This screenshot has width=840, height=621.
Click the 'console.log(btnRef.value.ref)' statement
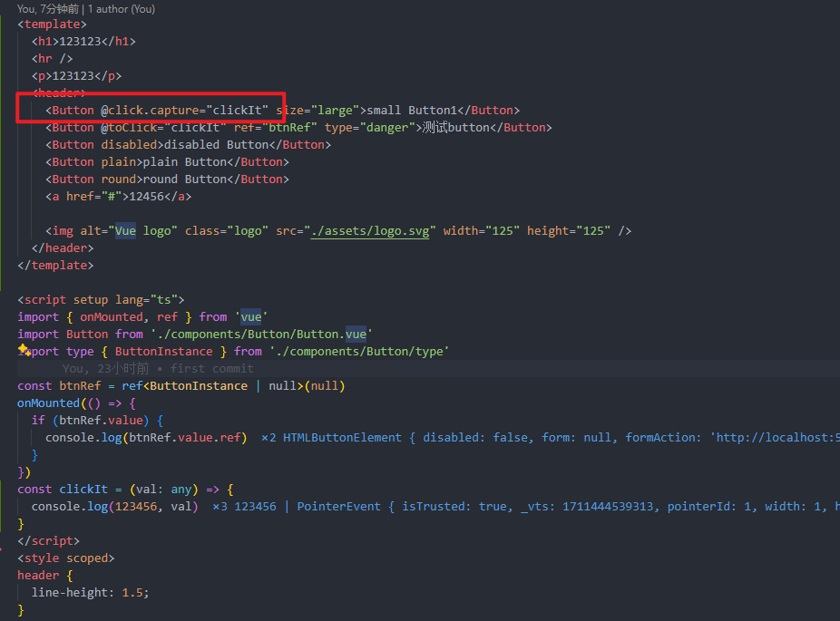[146, 437]
